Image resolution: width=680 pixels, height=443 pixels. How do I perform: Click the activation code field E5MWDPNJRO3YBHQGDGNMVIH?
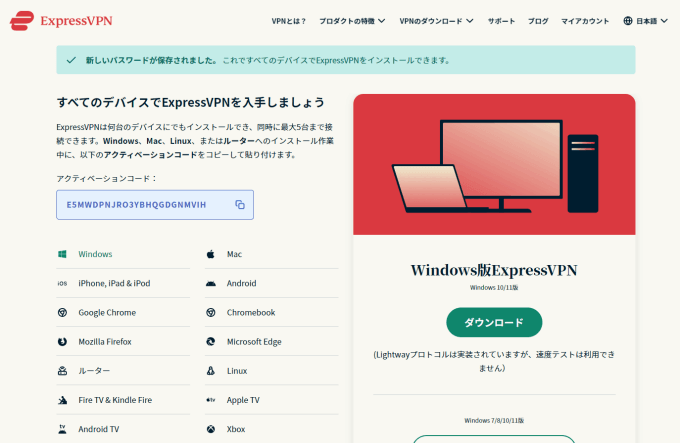coord(155,205)
